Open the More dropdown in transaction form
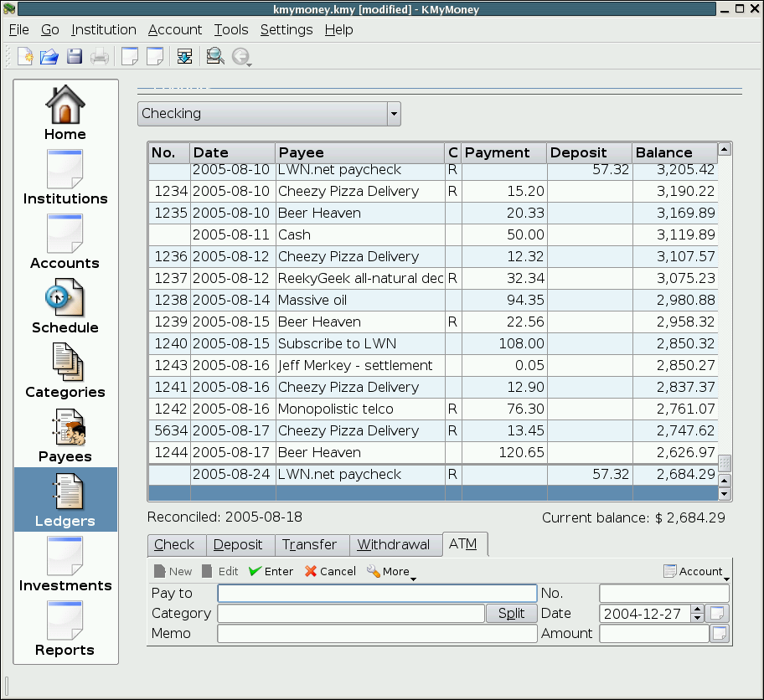The image size is (764, 700). [x=390, y=572]
